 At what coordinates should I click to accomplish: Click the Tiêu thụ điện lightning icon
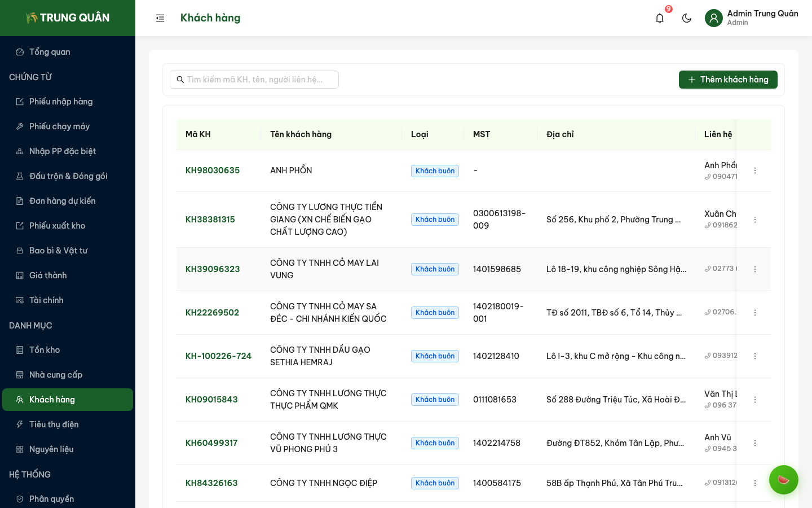pos(20,424)
